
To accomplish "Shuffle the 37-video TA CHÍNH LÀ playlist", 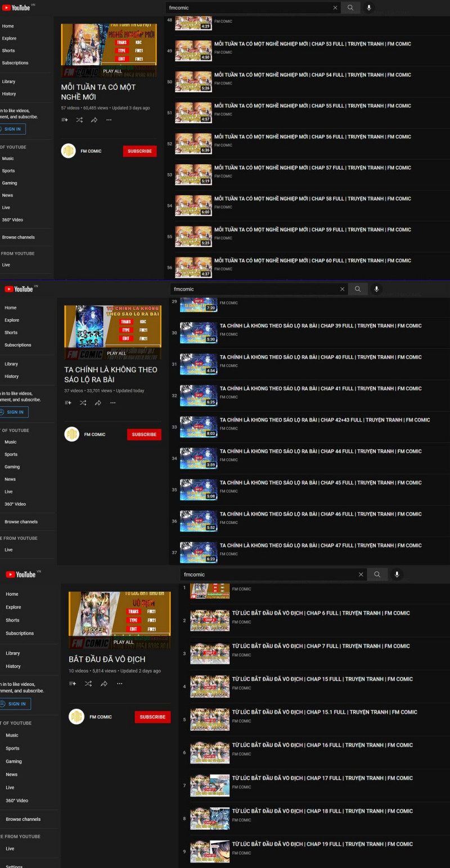I will (83, 403).
